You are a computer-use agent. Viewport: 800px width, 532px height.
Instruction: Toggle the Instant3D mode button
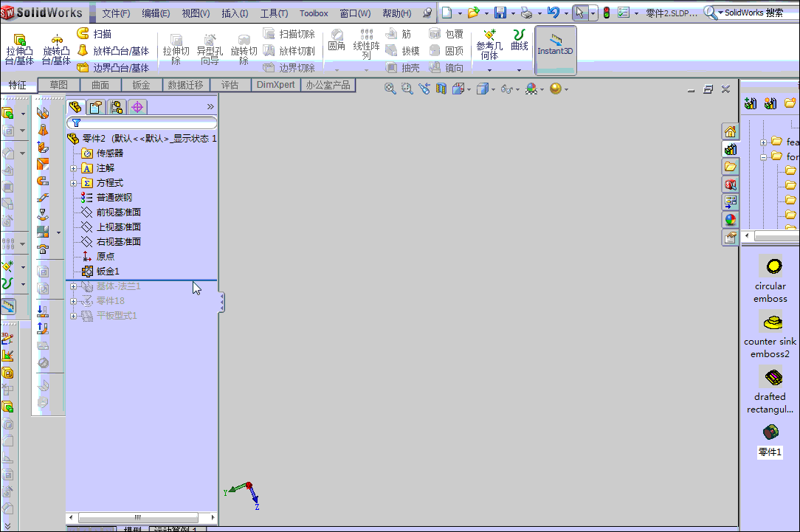[555, 50]
